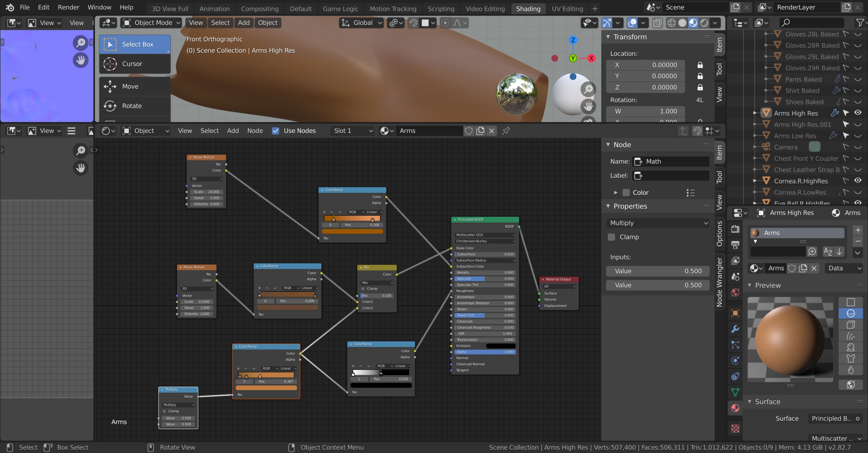Open the Object Data properties tab
This screenshot has width=868, height=453.
point(735,392)
